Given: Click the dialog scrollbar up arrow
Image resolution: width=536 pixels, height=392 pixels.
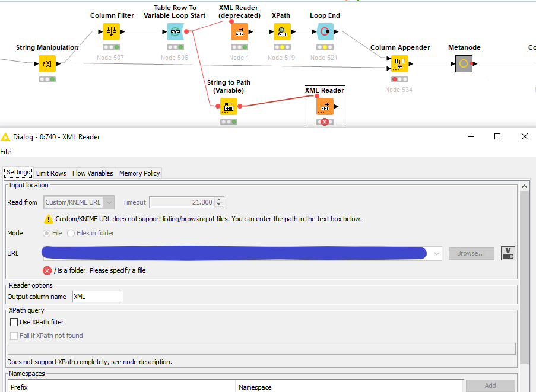Looking at the screenshot, I should pyautogui.click(x=524, y=186).
